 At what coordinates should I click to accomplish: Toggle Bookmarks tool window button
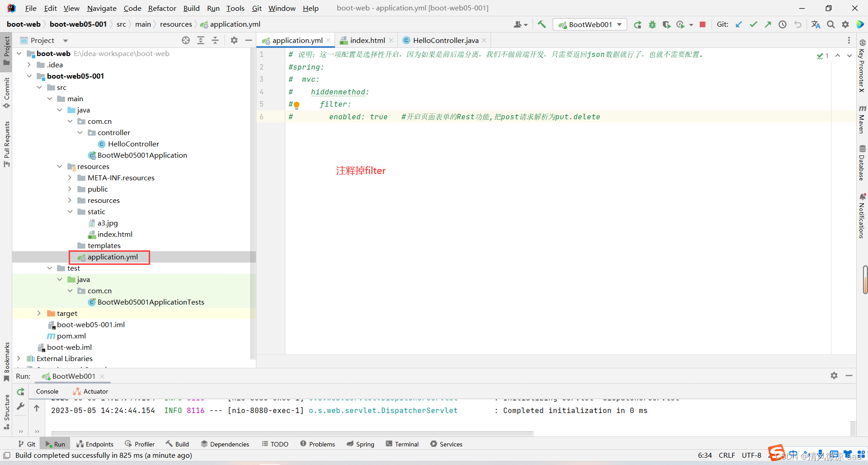6,362
